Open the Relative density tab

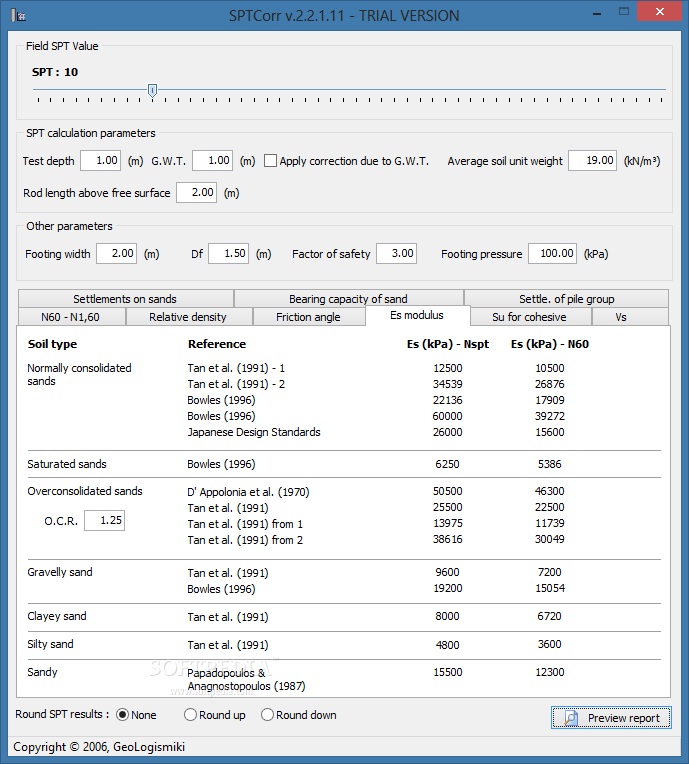point(188,317)
